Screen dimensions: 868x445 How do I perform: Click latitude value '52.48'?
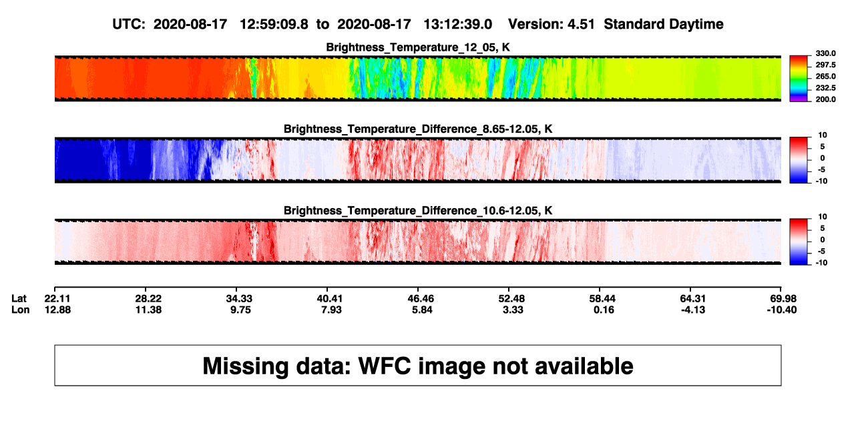click(511, 298)
